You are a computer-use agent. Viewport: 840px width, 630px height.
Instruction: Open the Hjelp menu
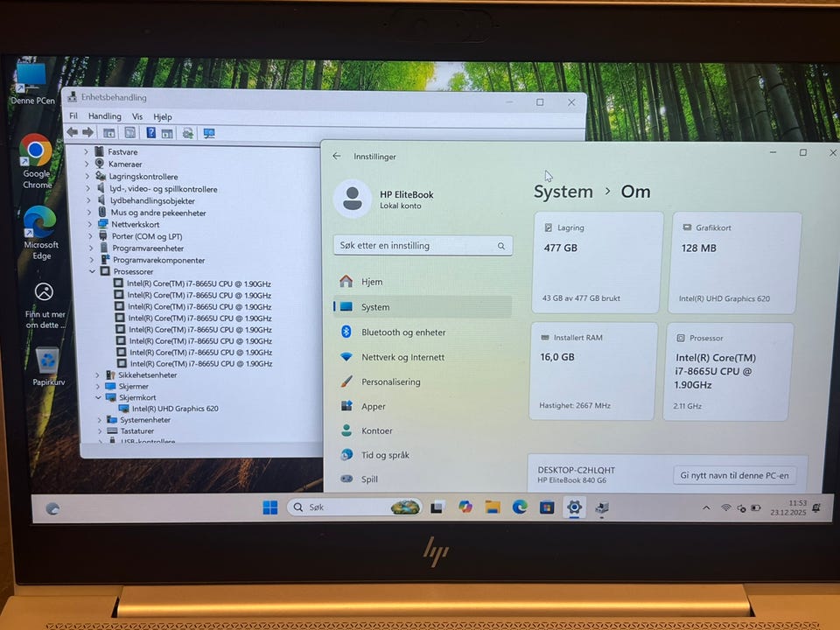tap(163, 116)
